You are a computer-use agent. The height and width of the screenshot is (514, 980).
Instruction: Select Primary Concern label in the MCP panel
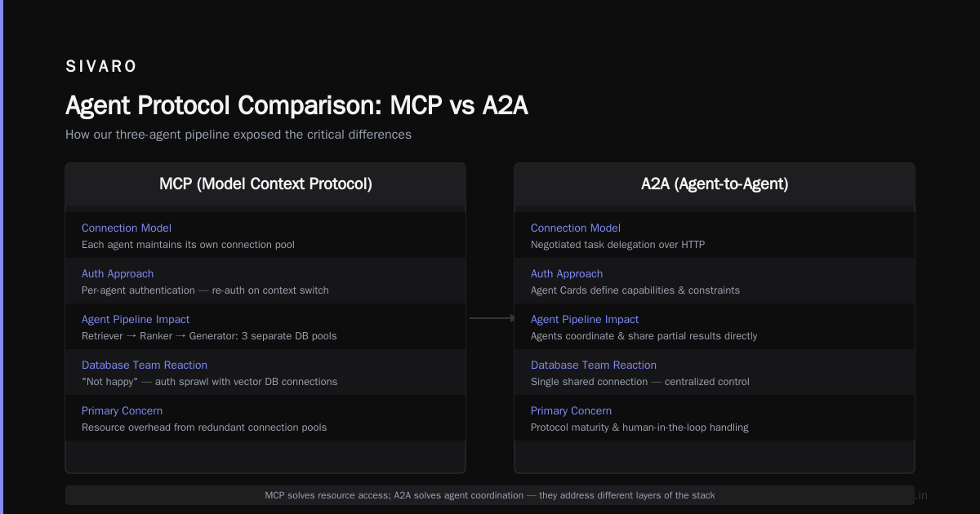pos(122,411)
